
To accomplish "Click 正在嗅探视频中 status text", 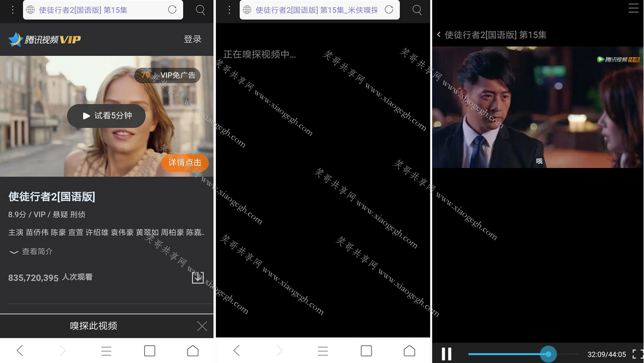I will click(x=259, y=55).
